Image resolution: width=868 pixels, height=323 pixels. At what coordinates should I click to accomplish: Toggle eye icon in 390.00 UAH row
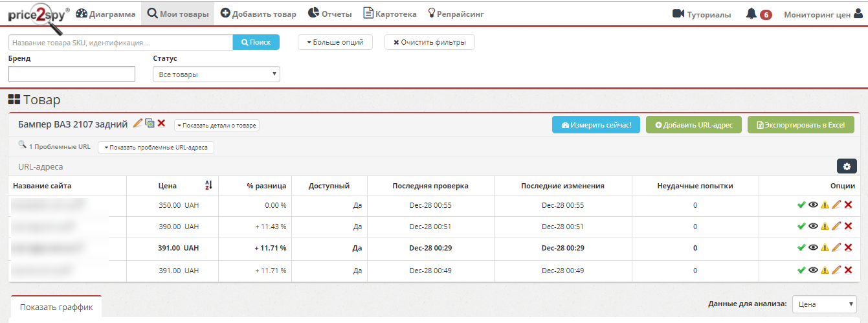tap(813, 227)
